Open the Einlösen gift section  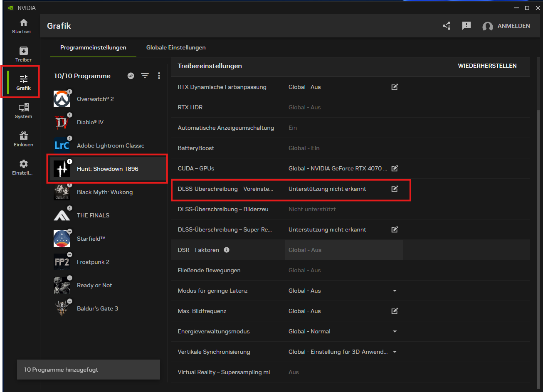tap(23, 139)
